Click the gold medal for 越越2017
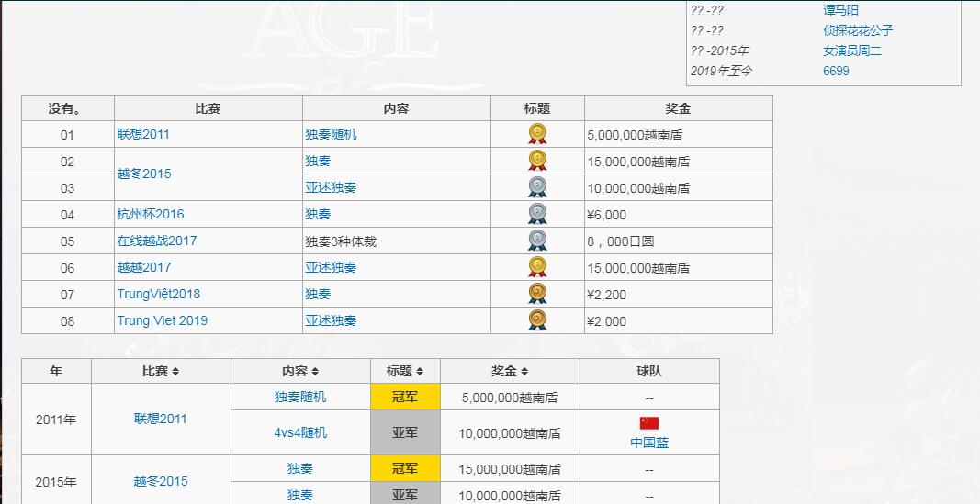The image size is (980, 504). 537,267
